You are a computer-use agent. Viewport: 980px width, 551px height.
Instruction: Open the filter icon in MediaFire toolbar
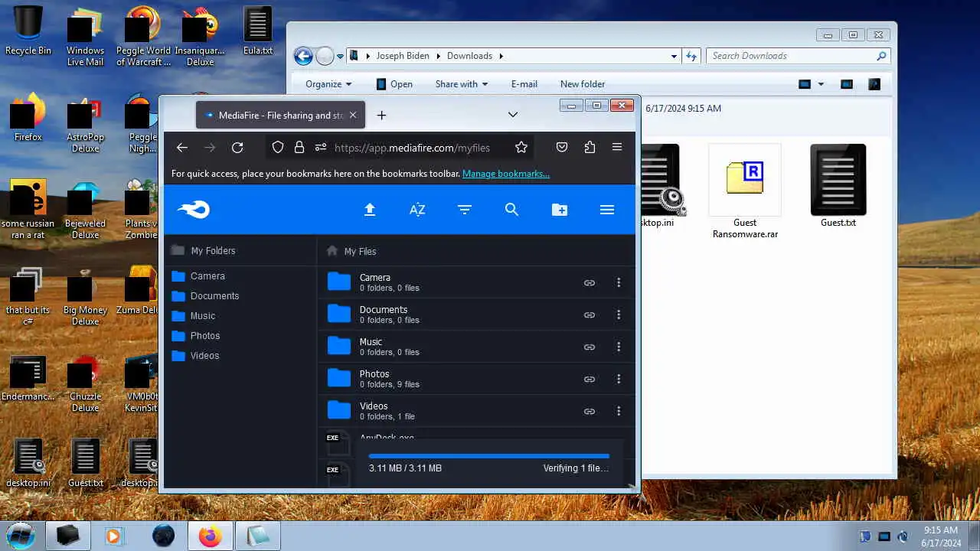465,210
